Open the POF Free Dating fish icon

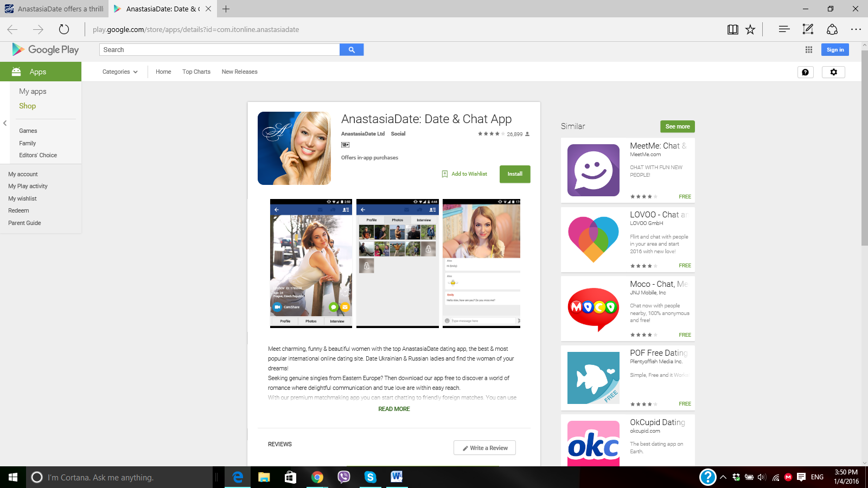point(593,378)
